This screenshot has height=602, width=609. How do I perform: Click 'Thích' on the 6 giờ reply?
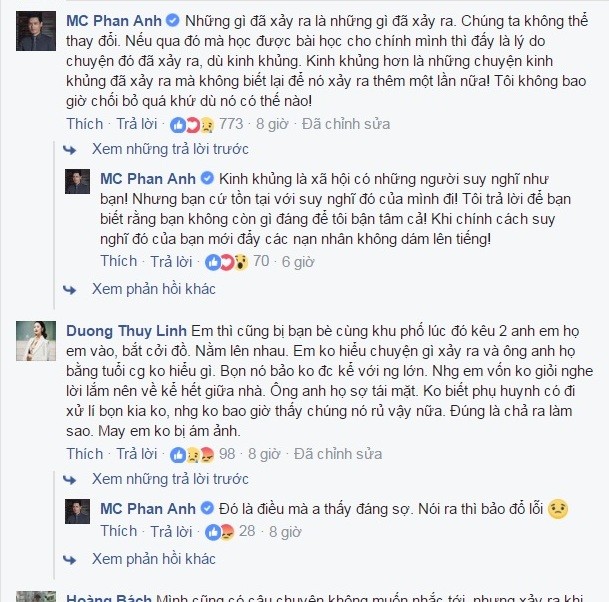(x=119, y=261)
